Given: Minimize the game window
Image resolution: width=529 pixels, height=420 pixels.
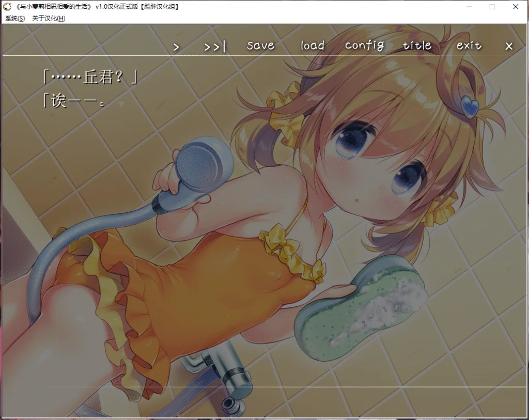Looking at the screenshot, I should pos(469,7).
